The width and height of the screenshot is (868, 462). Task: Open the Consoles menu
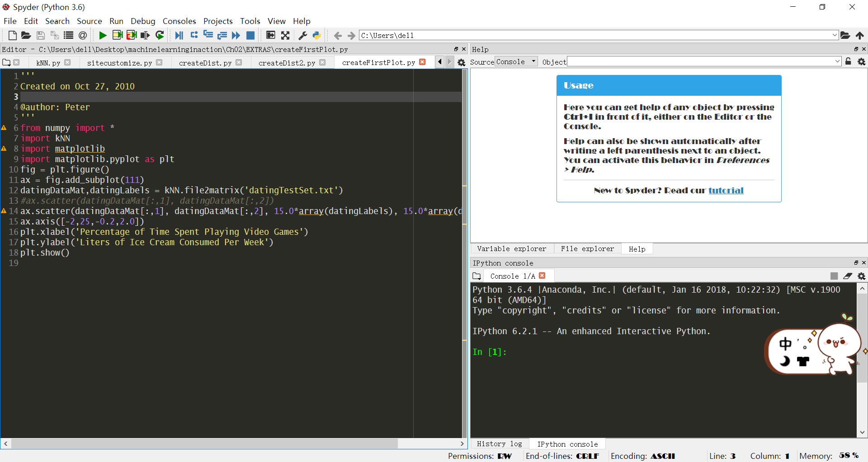(x=179, y=21)
